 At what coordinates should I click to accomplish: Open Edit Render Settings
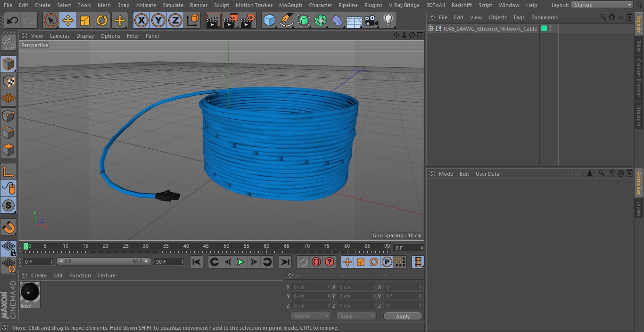pos(248,20)
